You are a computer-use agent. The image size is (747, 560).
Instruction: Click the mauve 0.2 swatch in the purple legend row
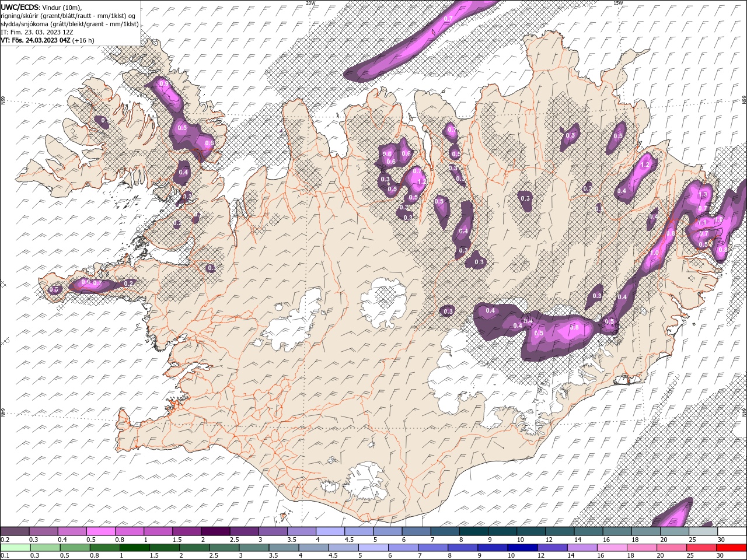[x=15, y=531]
